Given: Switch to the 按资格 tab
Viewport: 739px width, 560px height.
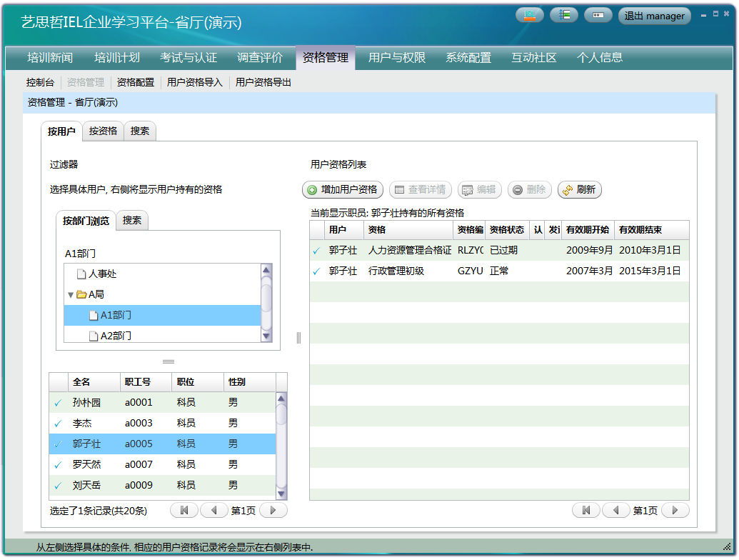Looking at the screenshot, I should (104, 131).
